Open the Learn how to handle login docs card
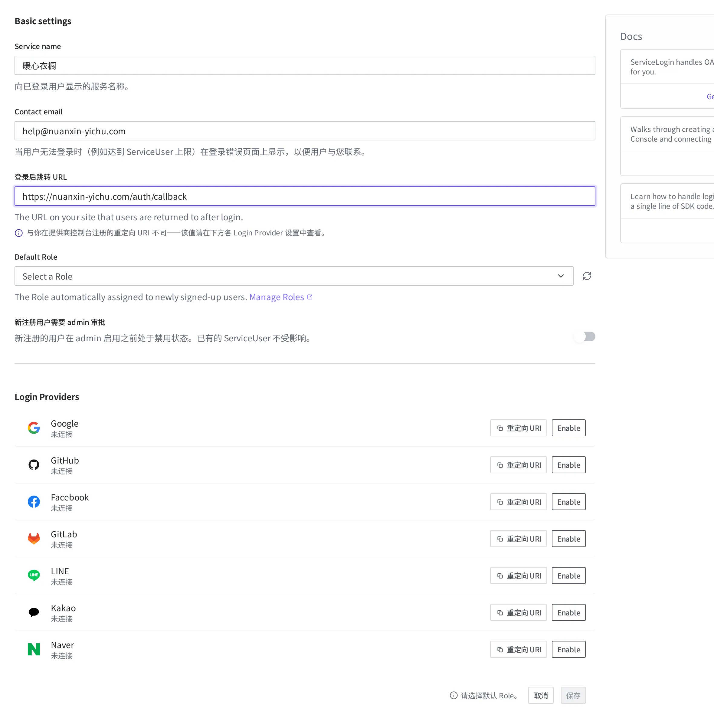The height and width of the screenshot is (728, 714). coord(667,213)
